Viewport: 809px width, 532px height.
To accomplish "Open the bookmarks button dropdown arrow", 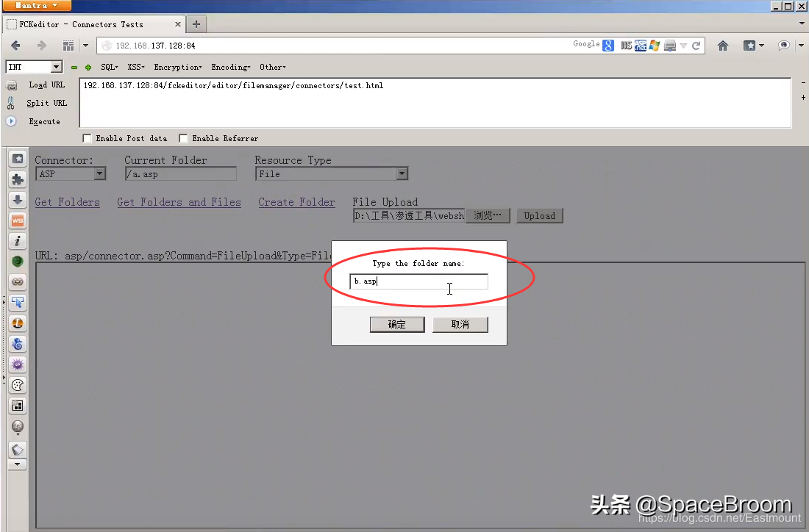I will point(761,46).
